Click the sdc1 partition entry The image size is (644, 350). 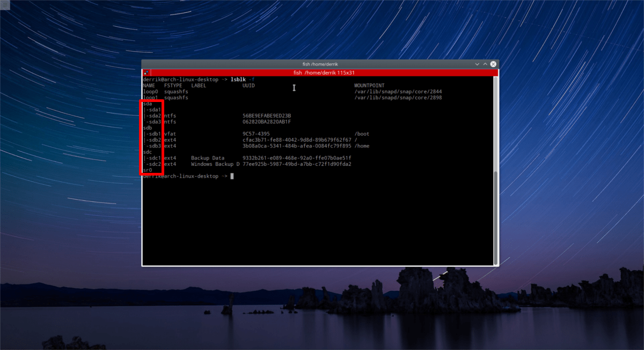tap(153, 158)
